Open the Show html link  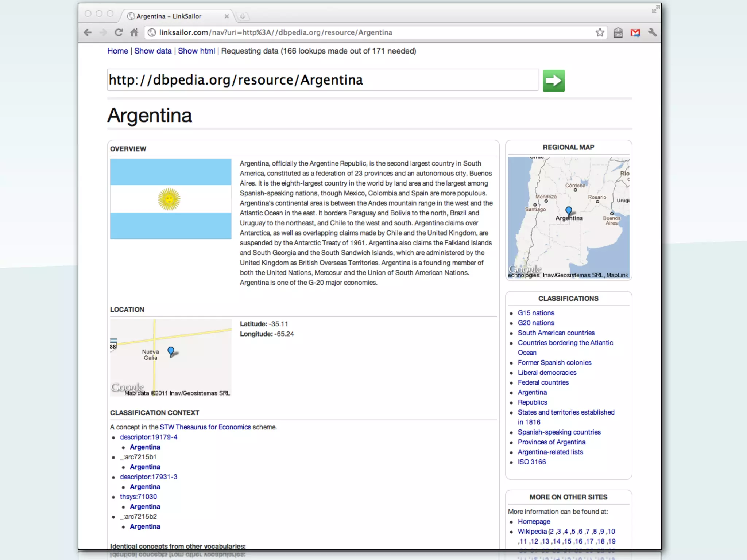pos(196,51)
